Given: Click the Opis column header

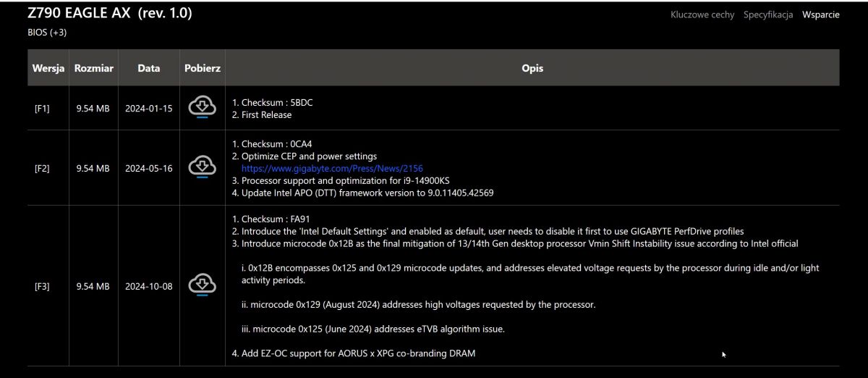Looking at the screenshot, I should click(532, 68).
